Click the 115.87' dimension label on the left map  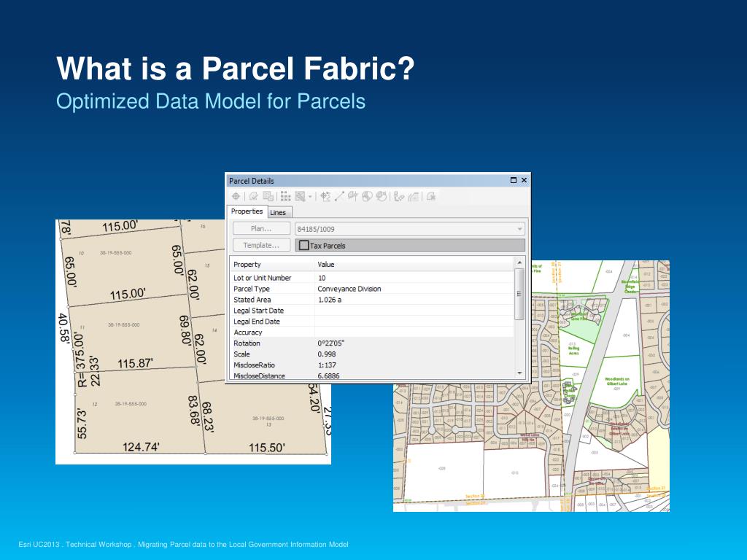click(135, 363)
